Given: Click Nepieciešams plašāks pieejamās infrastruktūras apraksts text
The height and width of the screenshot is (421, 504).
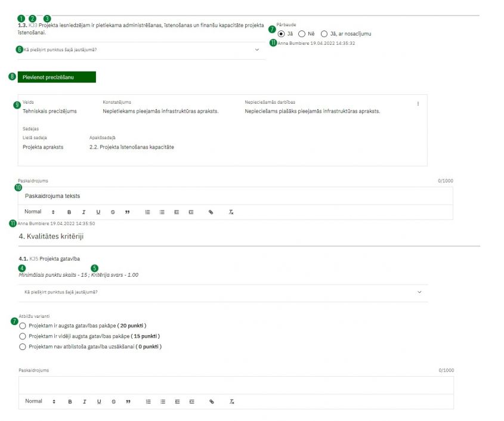Looking at the screenshot, I should click(313, 111).
